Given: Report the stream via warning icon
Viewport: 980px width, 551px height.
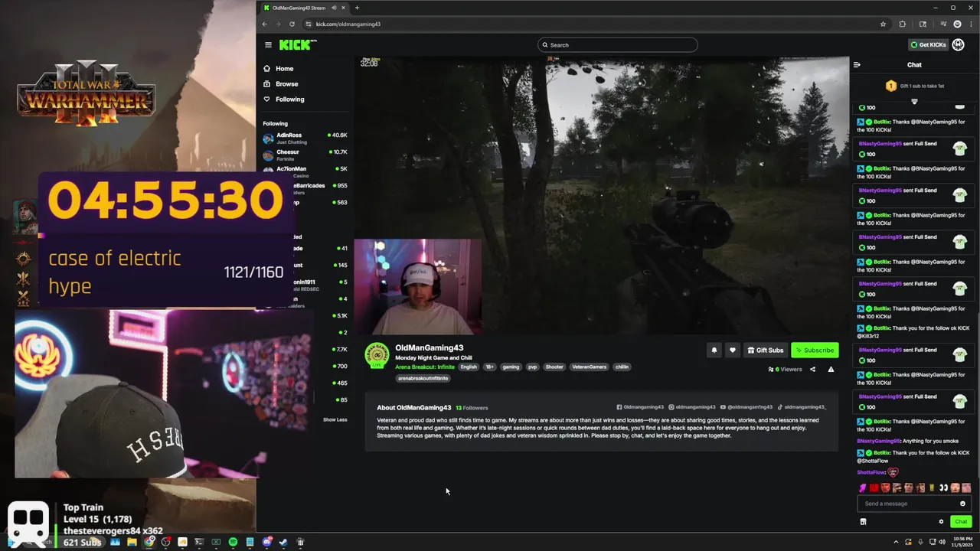Looking at the screenshot, I should 831,370.
